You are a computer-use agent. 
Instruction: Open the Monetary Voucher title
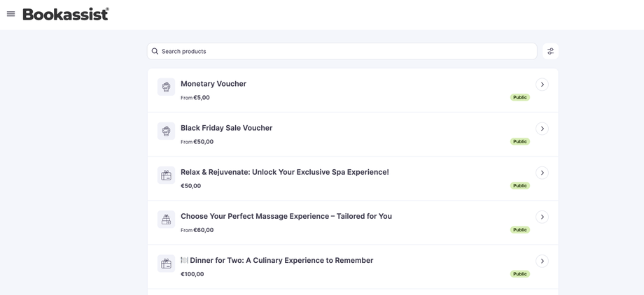pos(213,84)
